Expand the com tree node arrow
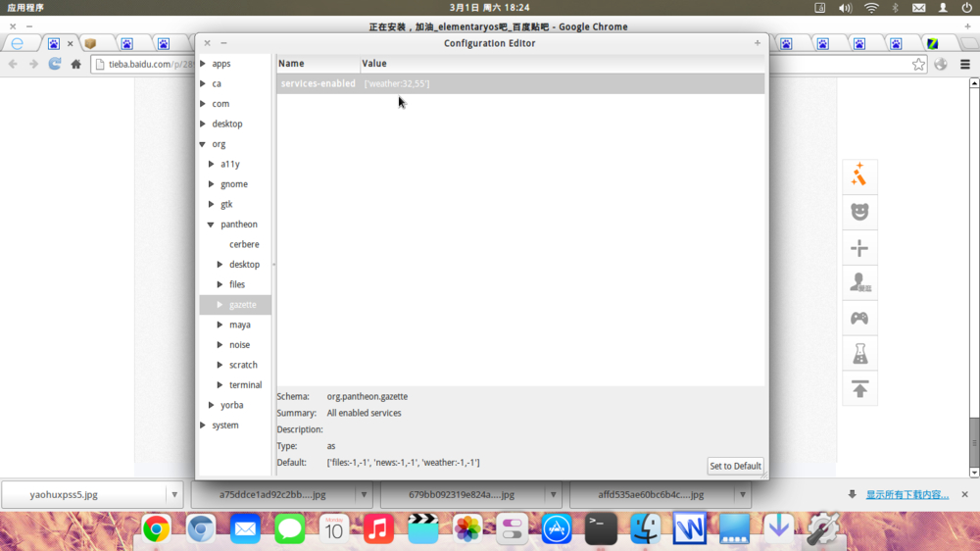The width and height of the screenshot is (980, 551). tap(203, 103)
